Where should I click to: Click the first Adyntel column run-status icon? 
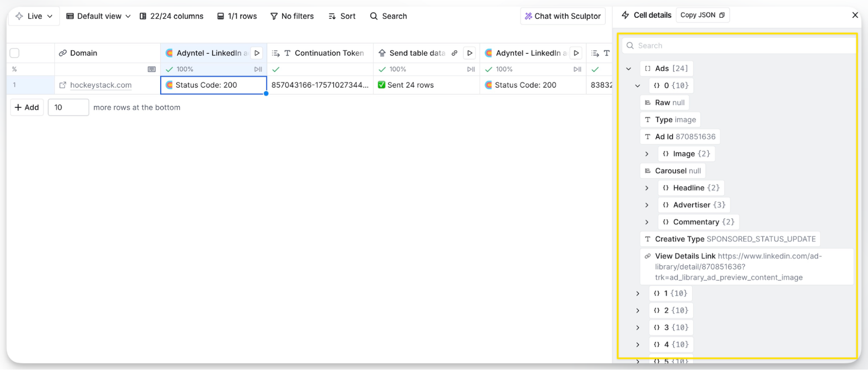tap(258, 69)
